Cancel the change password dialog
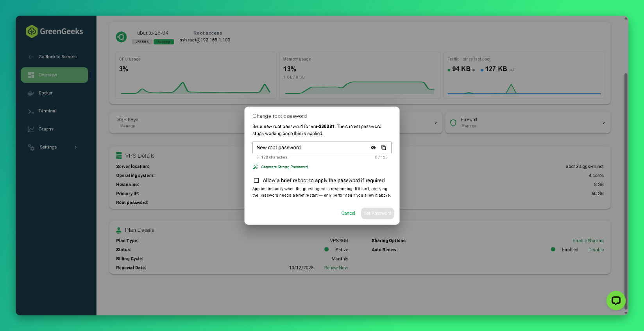The image size is (644, 331). [348, 213]
